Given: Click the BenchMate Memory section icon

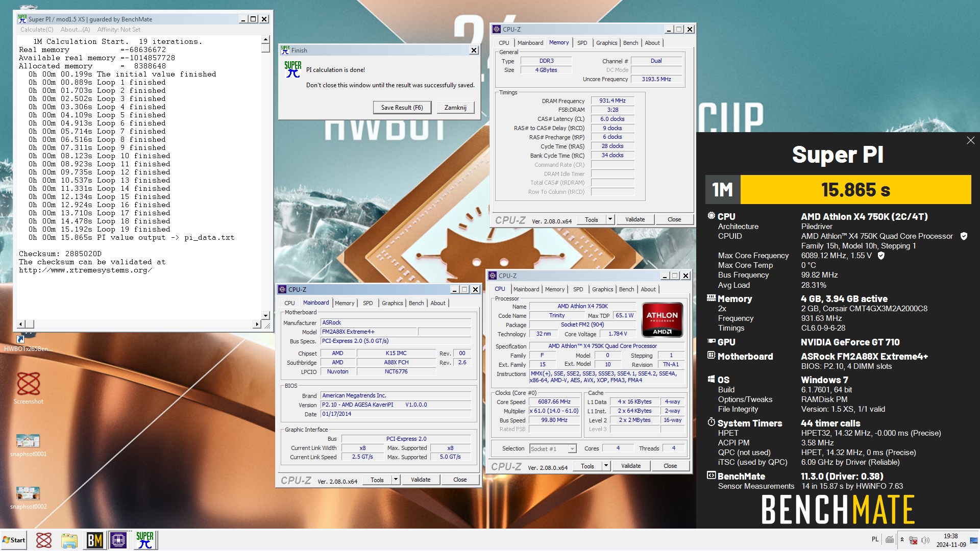Looking at the screenshot, I should point(711,298).
